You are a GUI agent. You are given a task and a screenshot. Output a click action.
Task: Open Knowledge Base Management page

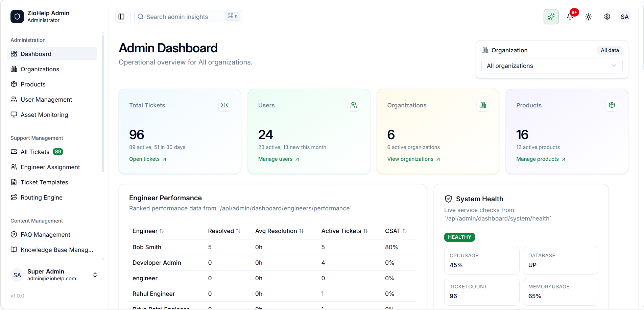[x=52, y=250]
